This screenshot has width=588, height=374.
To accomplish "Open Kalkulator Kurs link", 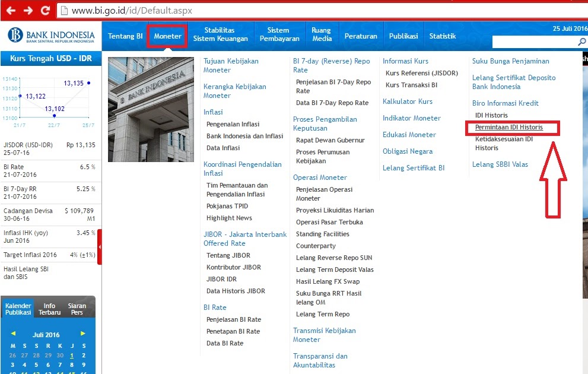I will pos(408,102).
